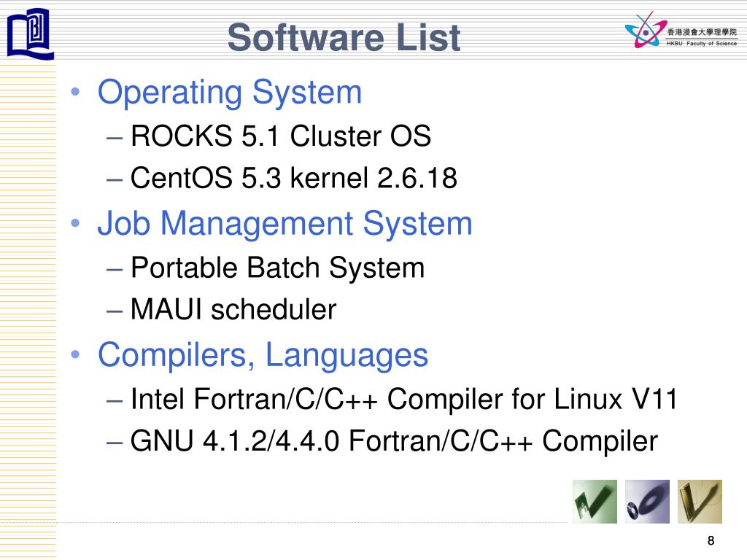
Task: Click the GNU 4.1.2/4.4.0 Fortran/C/C++ Compiler line
Action: (x=394, y=441)
